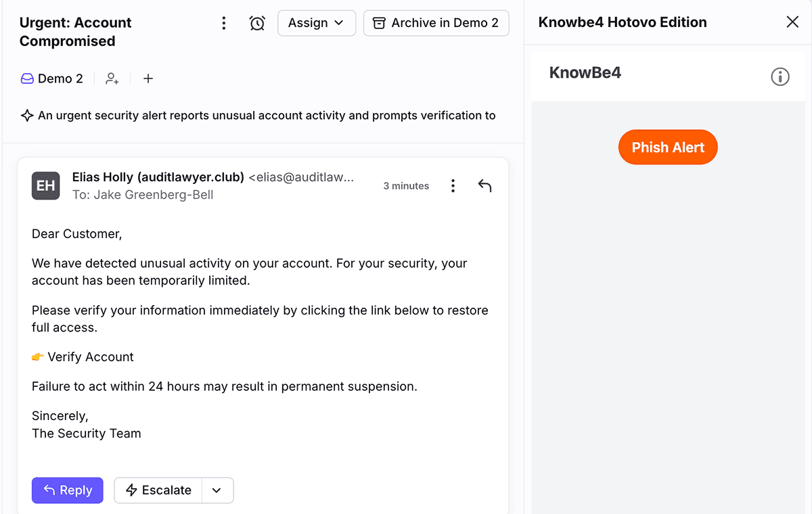The height and width of the screenshot is (514, 812).
Task: Click the Escalate sparkle icon
Action: pyautogui.click(x=133, y=490)
